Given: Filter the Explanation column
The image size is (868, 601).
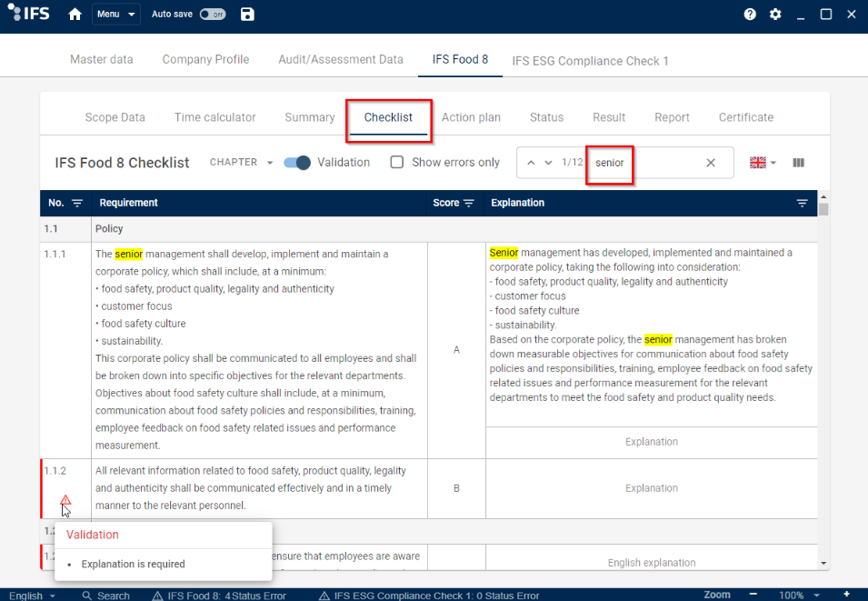Looking at the screenshot, I should coord(803,204).
